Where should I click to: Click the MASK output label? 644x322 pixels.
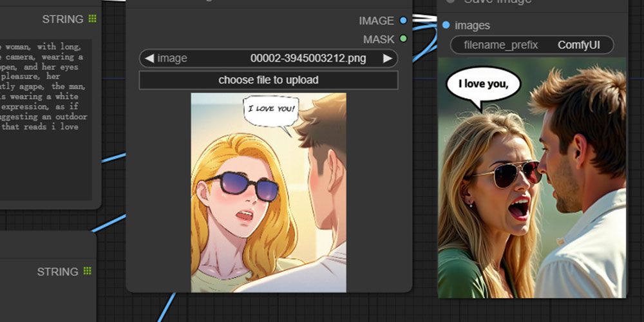click(x=379, y=39)
